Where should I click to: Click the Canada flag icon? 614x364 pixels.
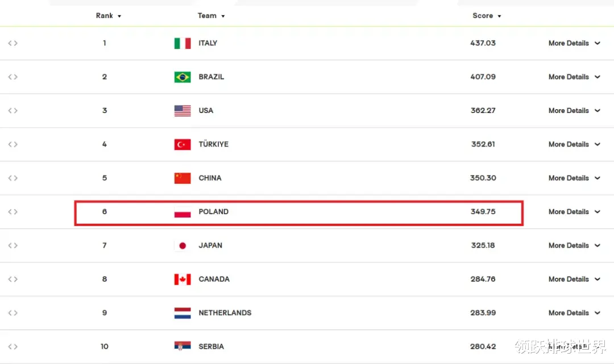pyautogui.click(x=182, y=279)
